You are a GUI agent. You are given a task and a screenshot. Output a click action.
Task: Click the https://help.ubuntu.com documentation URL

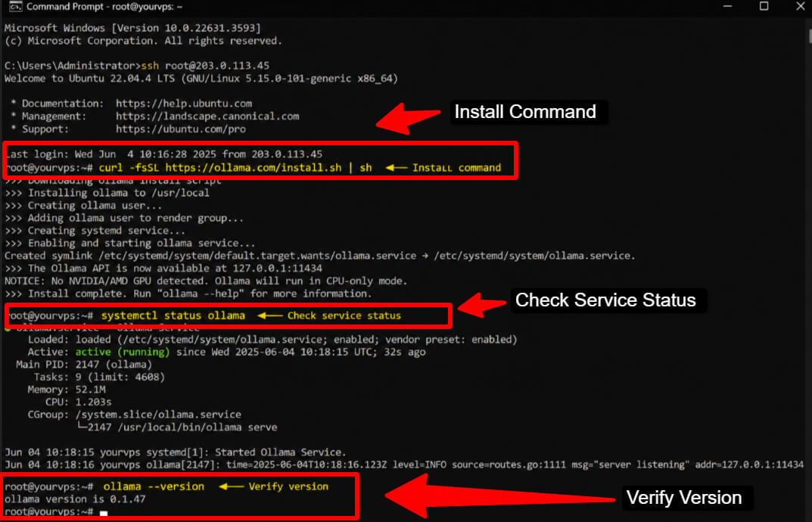coord(184,104)
